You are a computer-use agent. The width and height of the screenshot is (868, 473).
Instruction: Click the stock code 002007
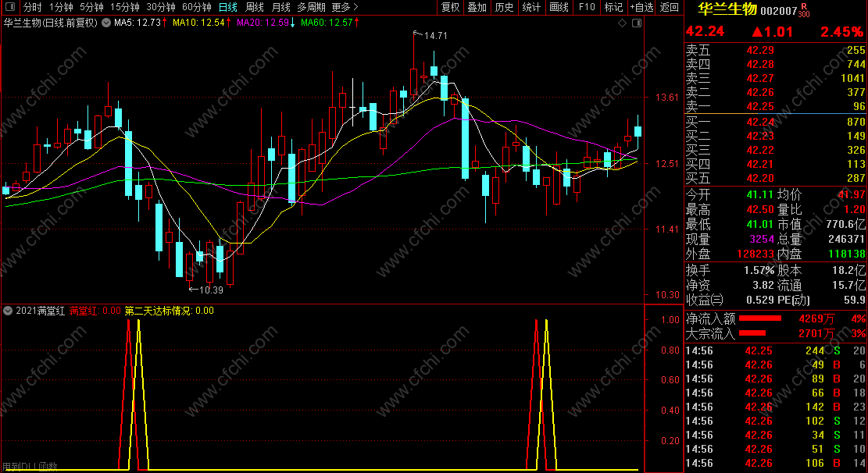[778, 11]
